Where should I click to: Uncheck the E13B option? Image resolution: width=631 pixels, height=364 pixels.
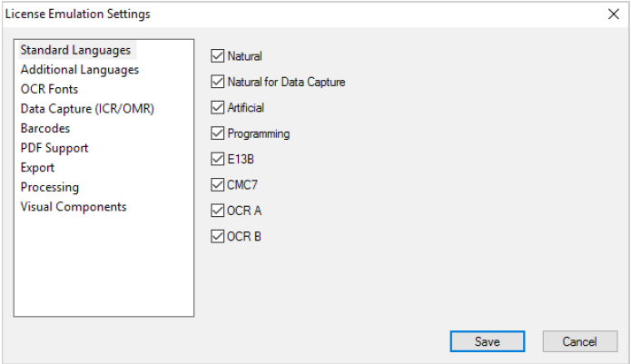tap(217, 159)
